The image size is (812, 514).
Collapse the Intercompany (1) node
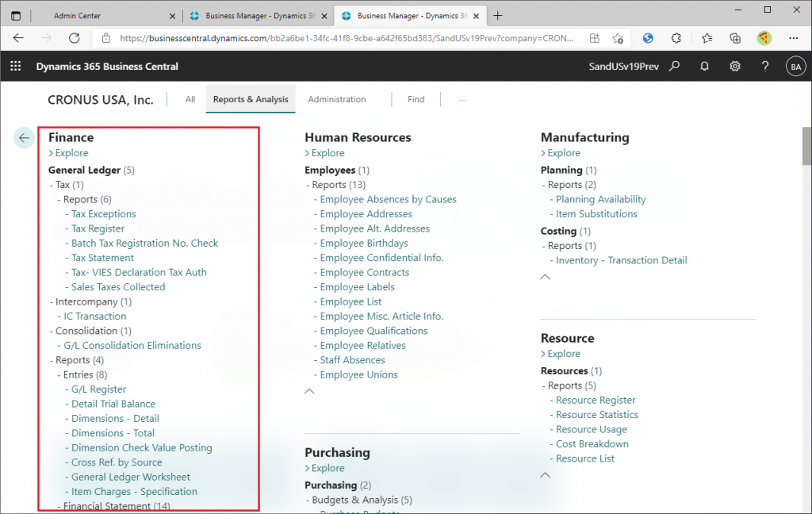click(x=90, y=301)
